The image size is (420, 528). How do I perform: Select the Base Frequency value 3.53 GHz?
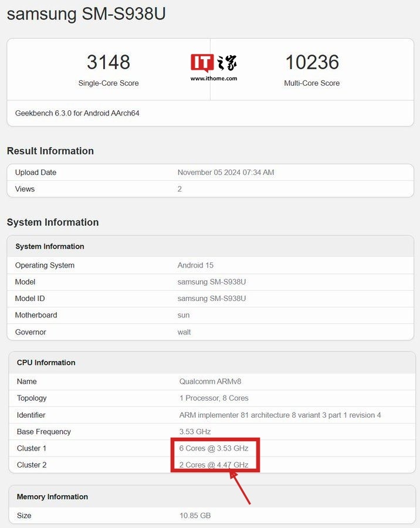click(195, 432)
